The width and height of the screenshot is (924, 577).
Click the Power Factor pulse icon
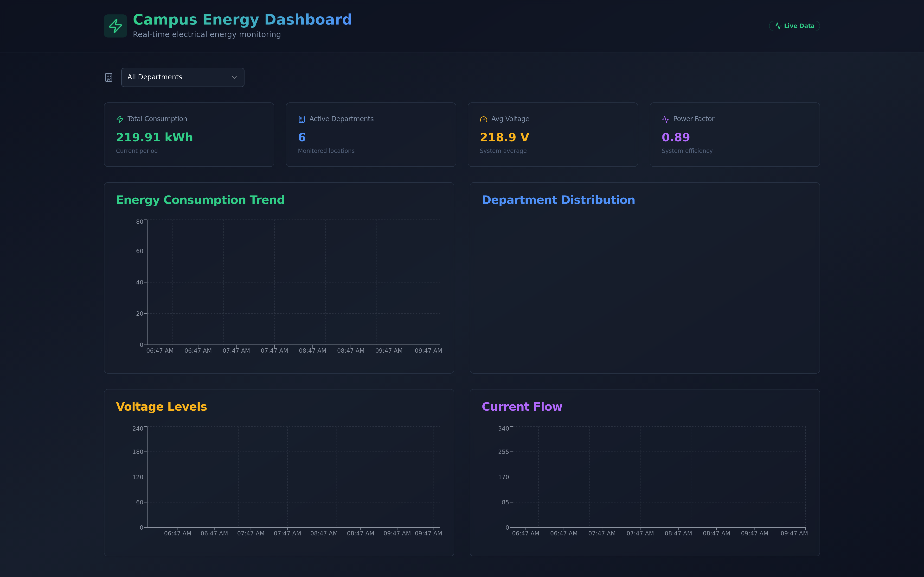[666, 119]
